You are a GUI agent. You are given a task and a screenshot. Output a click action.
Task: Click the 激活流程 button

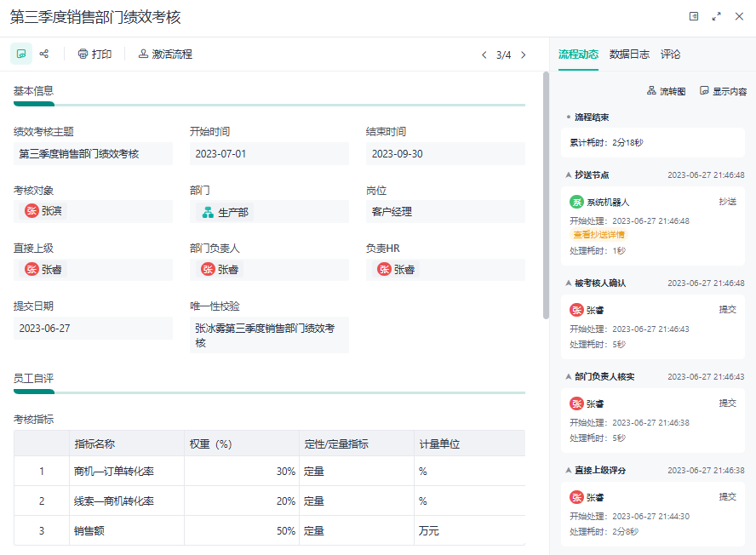165,54
